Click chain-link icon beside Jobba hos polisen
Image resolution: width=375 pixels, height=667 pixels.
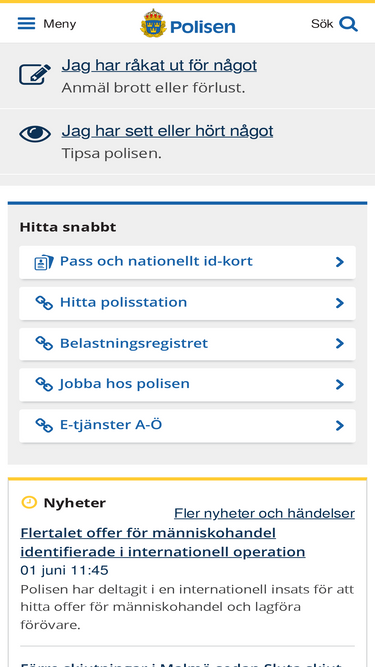point(44,384)
